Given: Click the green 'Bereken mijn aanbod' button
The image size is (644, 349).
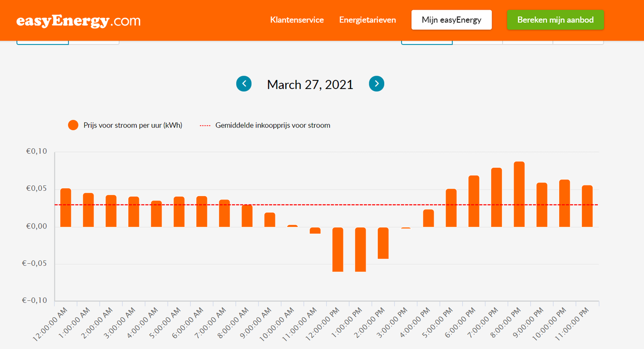Looking at the screenshot, I should click(555, 19).
